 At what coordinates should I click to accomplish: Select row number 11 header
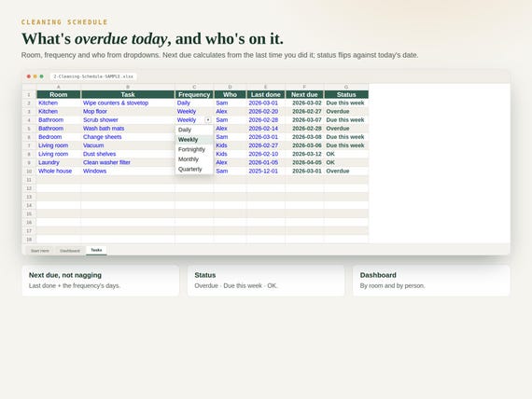coord(29,180)
